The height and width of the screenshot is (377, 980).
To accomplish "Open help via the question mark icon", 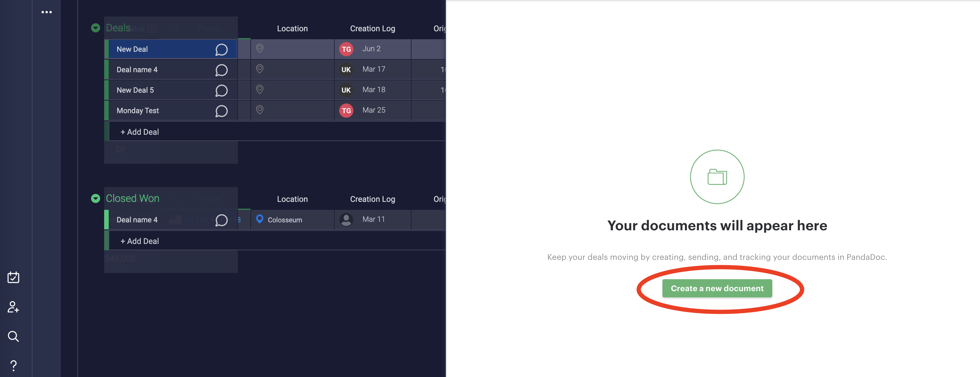I will point(14,365).
